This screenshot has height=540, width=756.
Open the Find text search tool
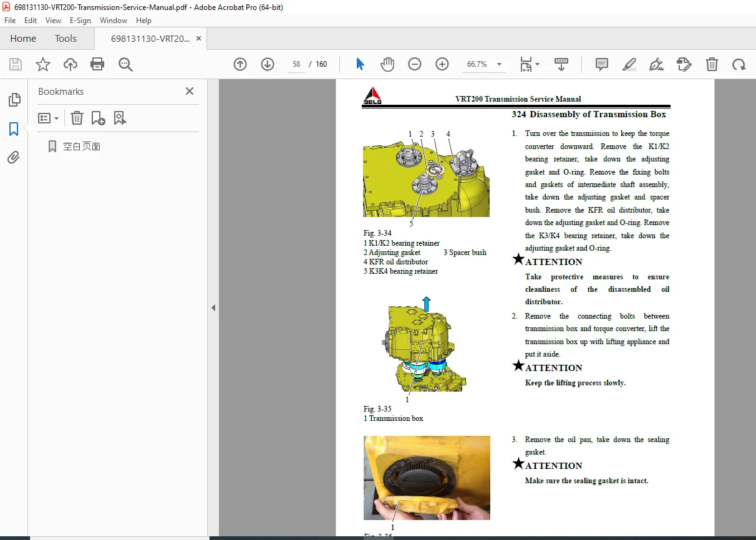click(125, 64)
